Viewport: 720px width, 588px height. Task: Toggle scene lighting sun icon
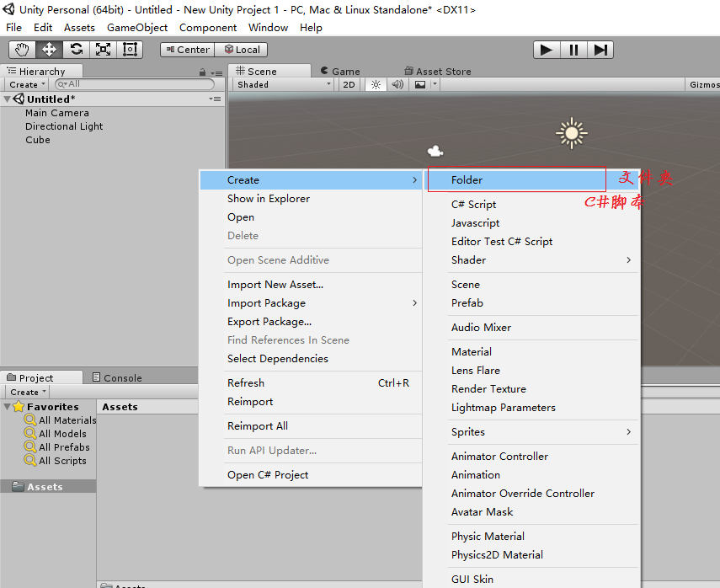(x=376, y=84)
